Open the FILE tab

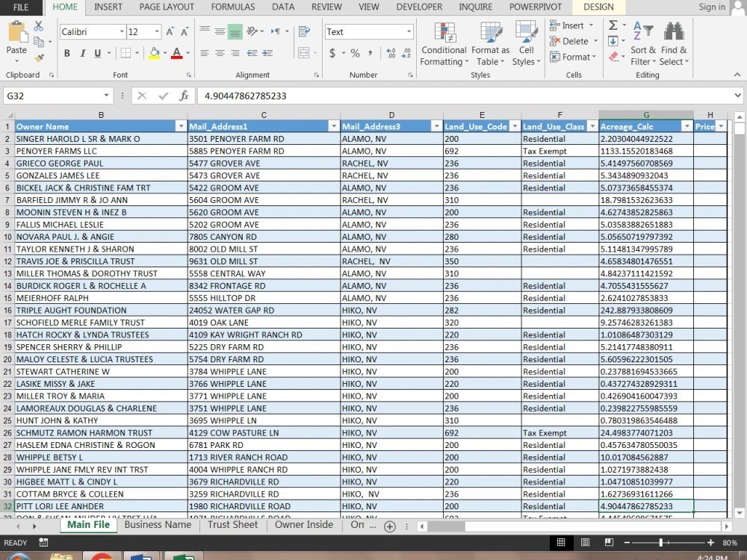point(21,7)
